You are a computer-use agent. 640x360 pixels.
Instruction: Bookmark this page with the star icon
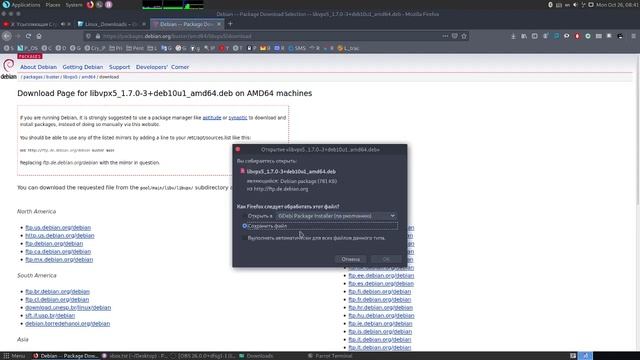pyautogui.click(x=464, y=36)
